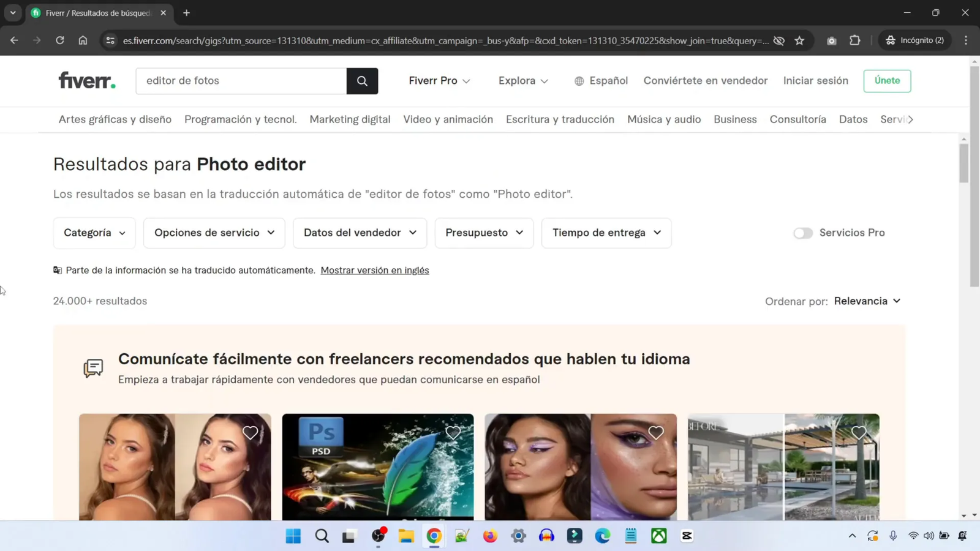Image resolution: width=980 pixels, height=551 pixels.
Task: Switch to the Música y audio category
Action: coord(663,119)
